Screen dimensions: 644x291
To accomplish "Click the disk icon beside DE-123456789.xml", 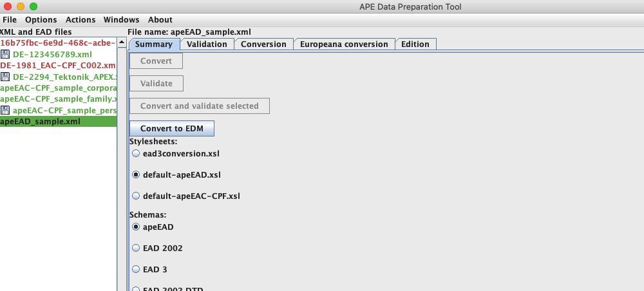I will (x=6, y=54).
